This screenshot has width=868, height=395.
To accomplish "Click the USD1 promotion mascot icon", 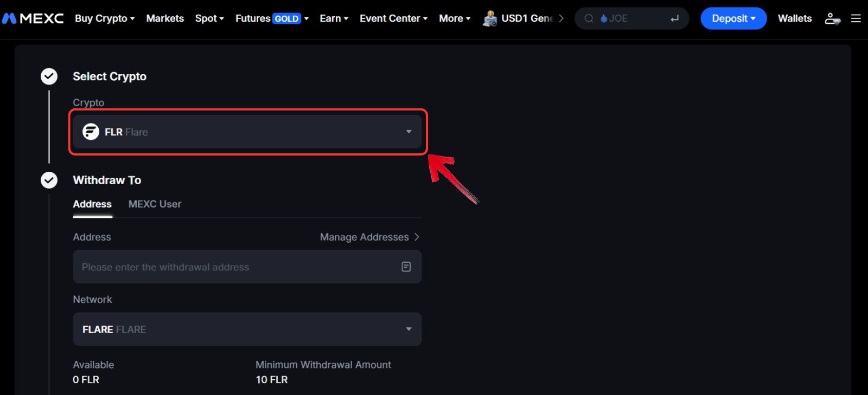I will coord(489,18).
